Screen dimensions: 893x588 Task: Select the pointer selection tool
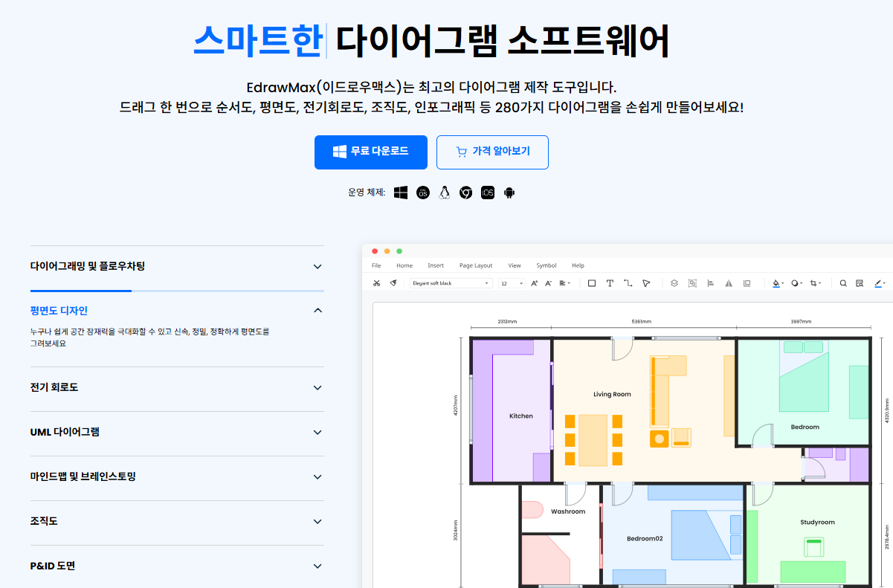[x=646, y=283]
